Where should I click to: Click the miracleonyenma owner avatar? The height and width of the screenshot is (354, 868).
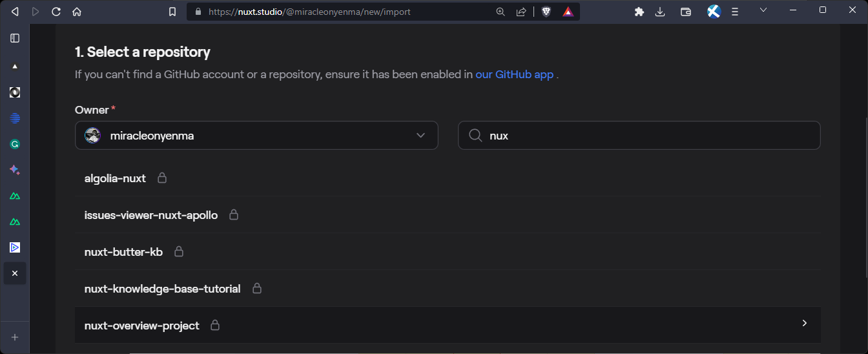click(x=93, y=136)
